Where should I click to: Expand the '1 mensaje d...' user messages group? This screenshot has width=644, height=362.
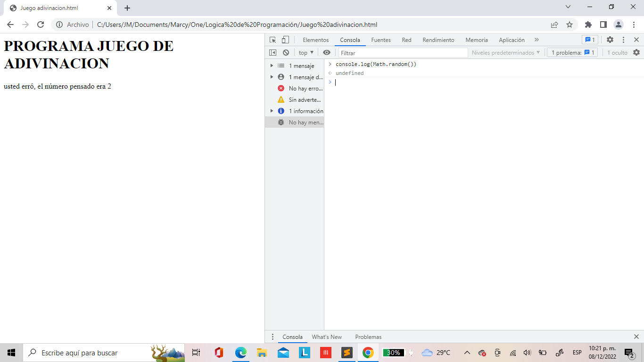click(272, 77)
